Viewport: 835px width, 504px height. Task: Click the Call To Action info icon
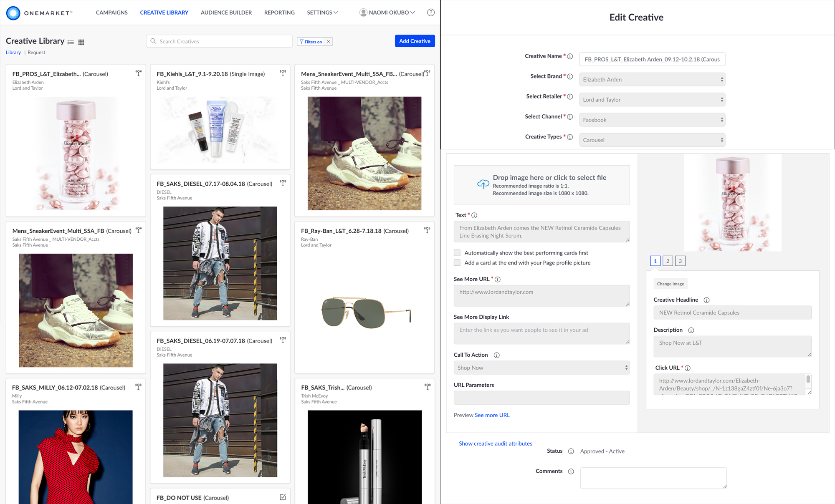497,355
